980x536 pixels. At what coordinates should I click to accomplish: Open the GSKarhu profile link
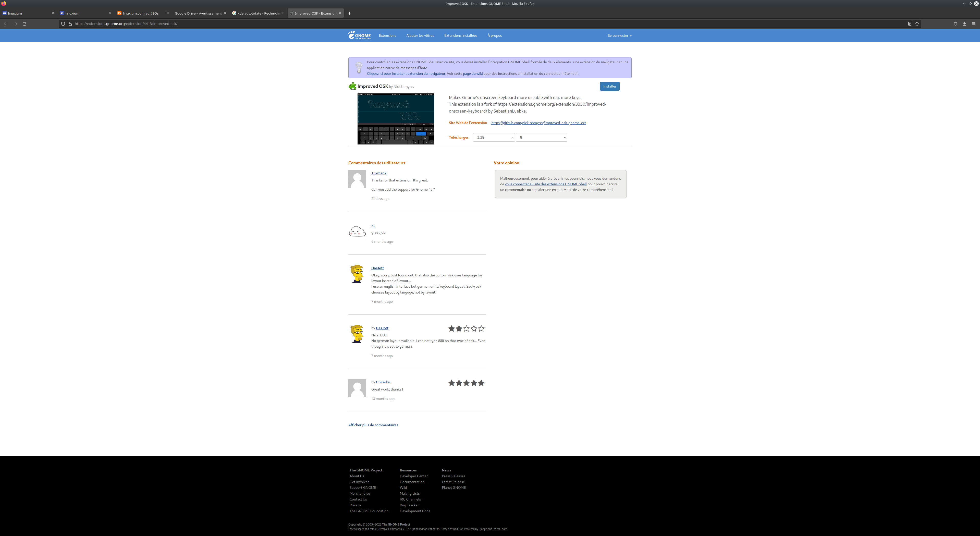383,382
